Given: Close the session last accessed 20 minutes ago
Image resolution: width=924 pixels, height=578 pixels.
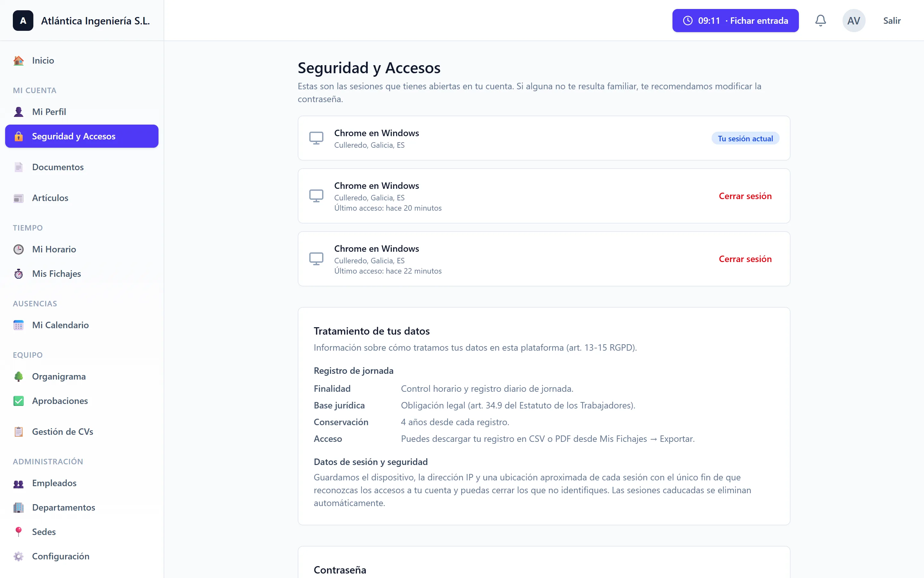Looking at the screenshot, I should coord(745,196).
